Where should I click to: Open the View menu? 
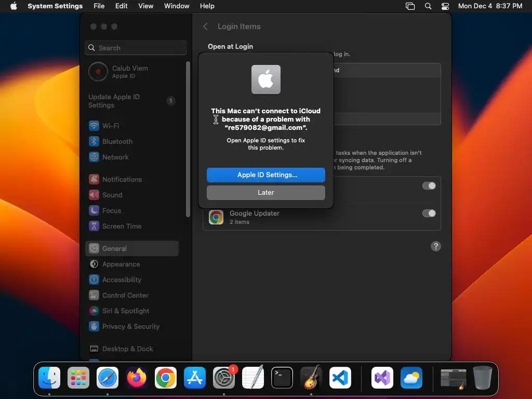pos(146,6)
